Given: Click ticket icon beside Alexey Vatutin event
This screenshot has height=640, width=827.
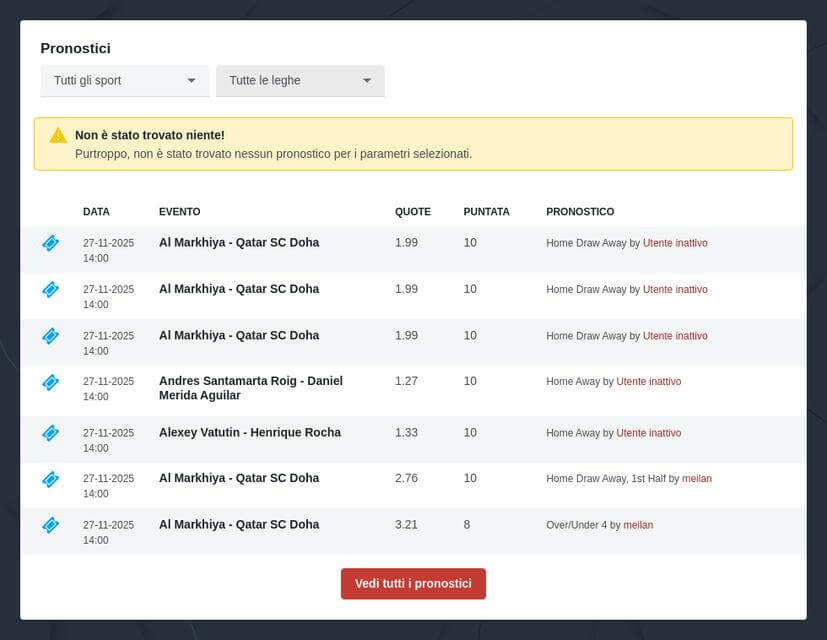Looking at the screenshot, I should (50, 433).
